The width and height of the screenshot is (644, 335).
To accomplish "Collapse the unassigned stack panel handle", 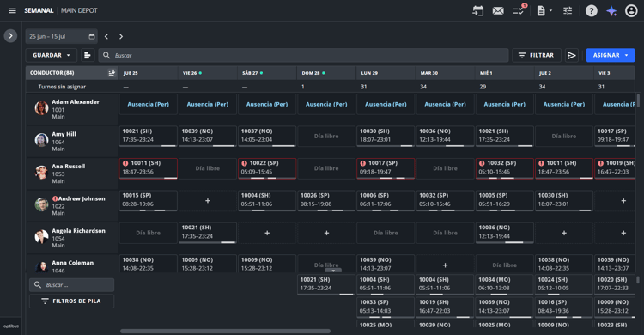I will 333,271.
